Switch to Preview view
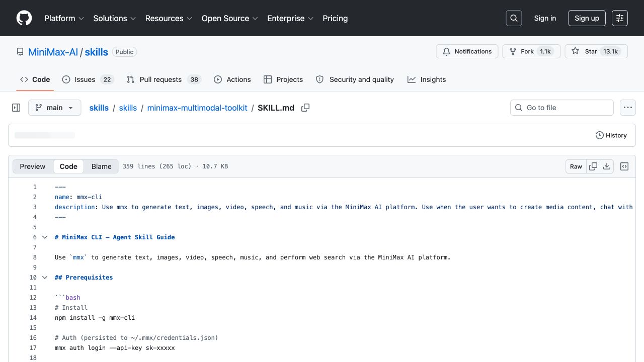This screenshot has width=644, height=362. tap(33, 166)
